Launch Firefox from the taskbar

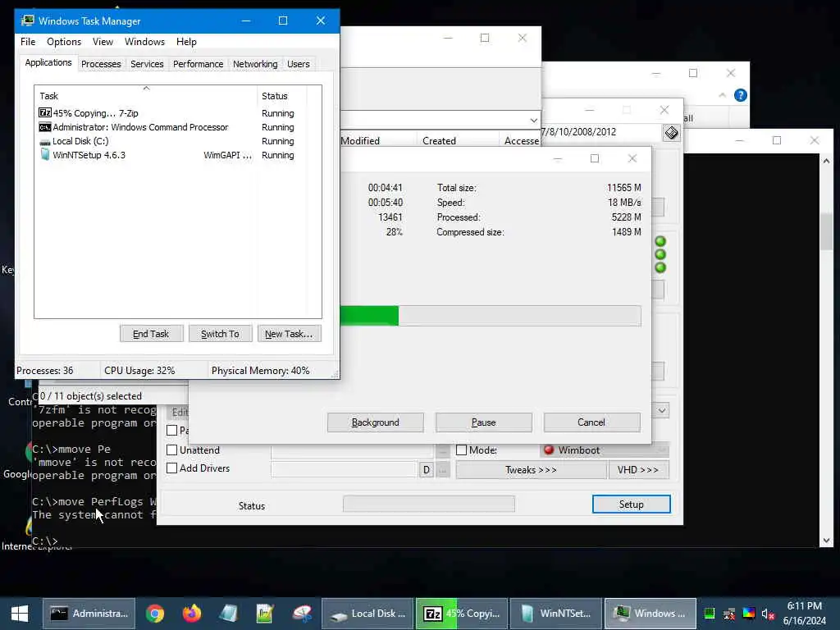click(x=191, y=614)
